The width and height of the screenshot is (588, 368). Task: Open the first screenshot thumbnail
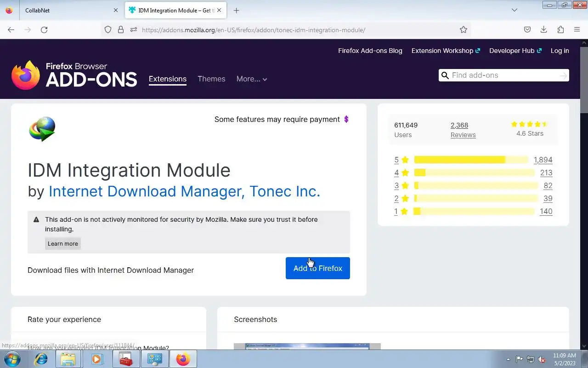pos(307,346)
